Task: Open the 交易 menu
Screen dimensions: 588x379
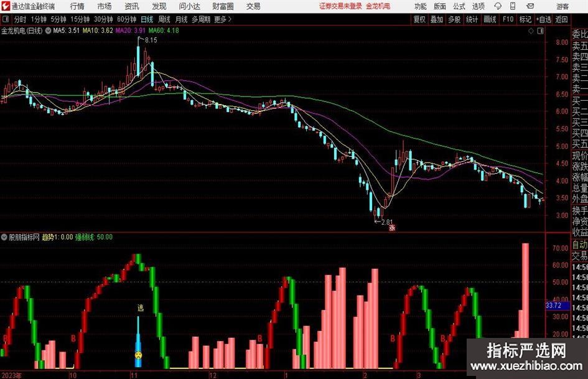Action: 253,6
